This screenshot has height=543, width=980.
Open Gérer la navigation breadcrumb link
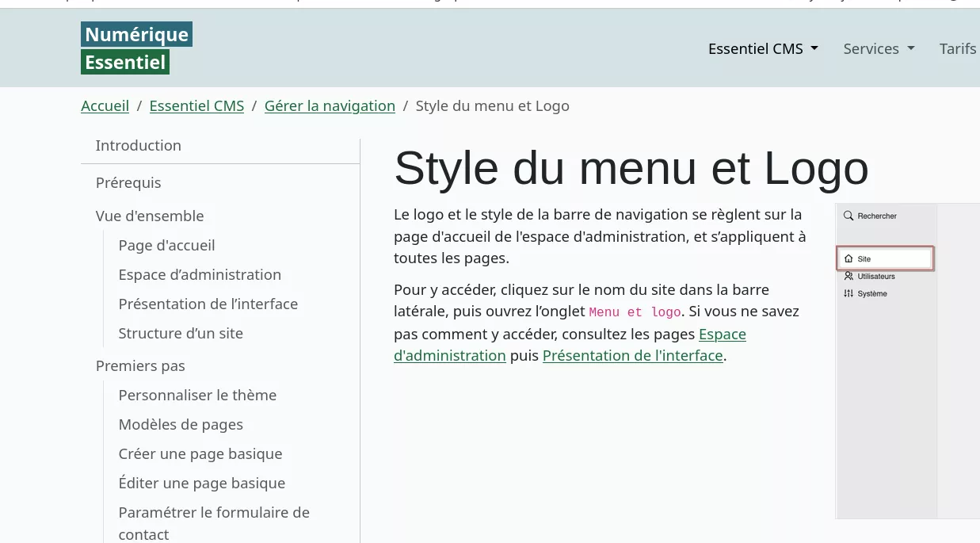pos(330,105)
